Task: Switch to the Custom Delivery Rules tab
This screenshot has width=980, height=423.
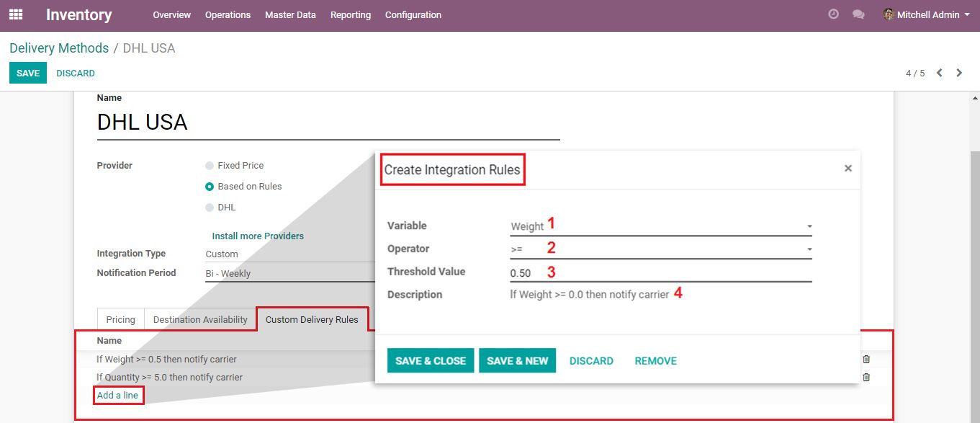Action: pos(312,320)
